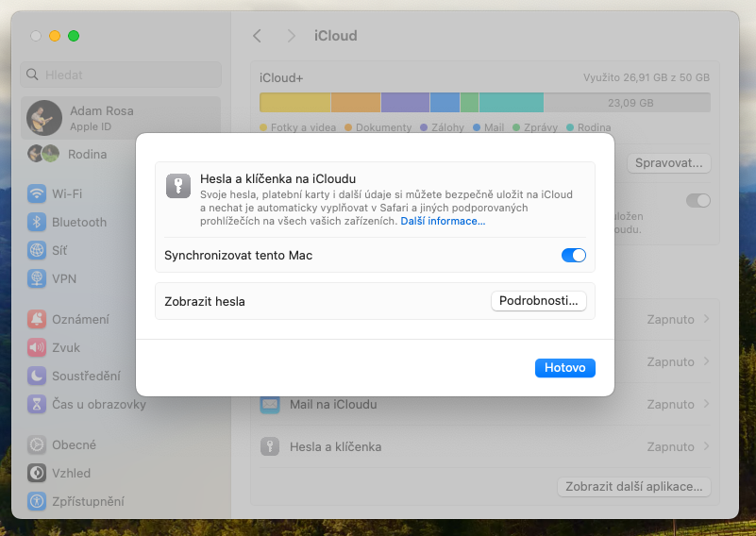Go forward with the right arrow

click(291, 36)
